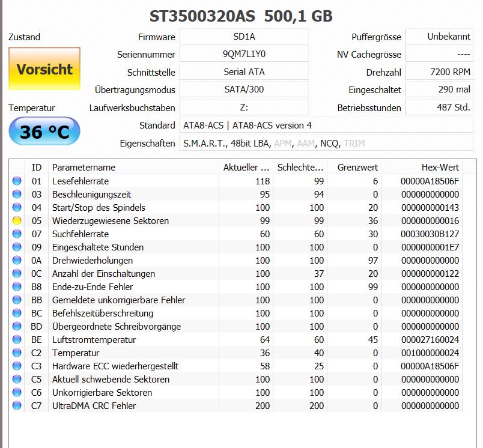Click the status orb for Hardware ECC wiederhergestellt

17,366
